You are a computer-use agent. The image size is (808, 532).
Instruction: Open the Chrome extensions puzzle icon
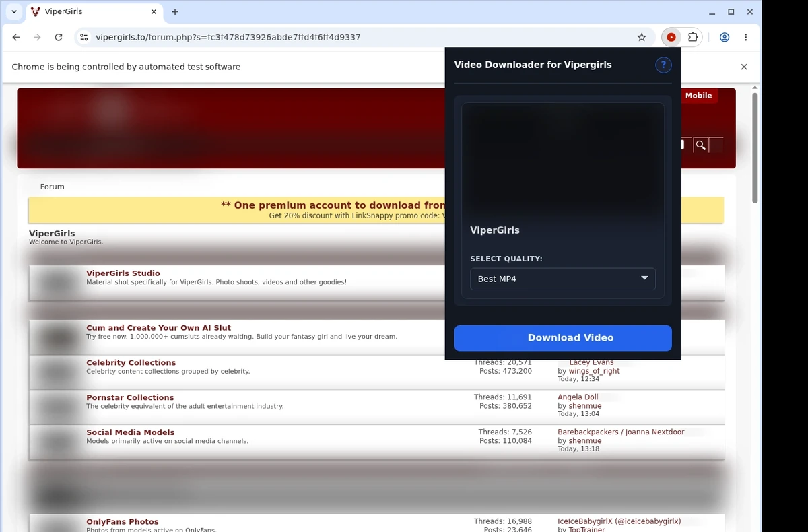tap(692, 38)
